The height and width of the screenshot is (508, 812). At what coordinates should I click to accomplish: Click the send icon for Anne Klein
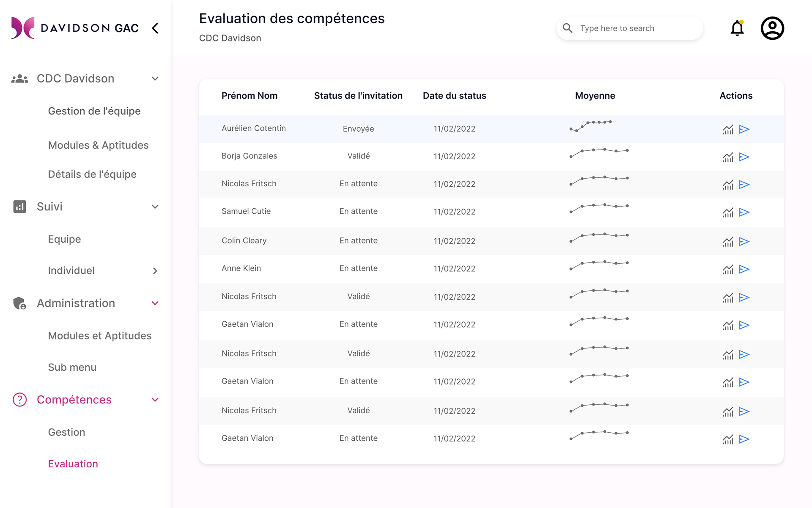(744, 269)
